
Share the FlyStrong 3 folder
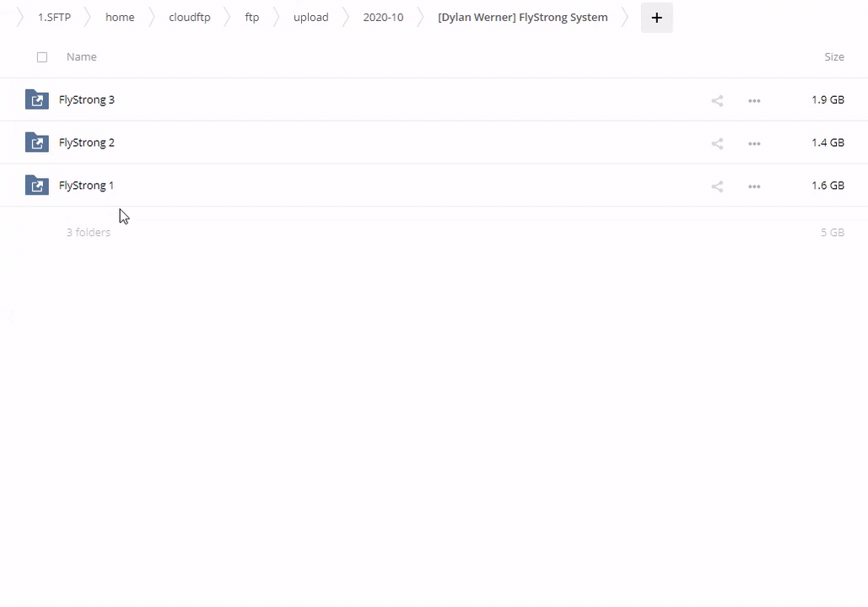[717, 100]
